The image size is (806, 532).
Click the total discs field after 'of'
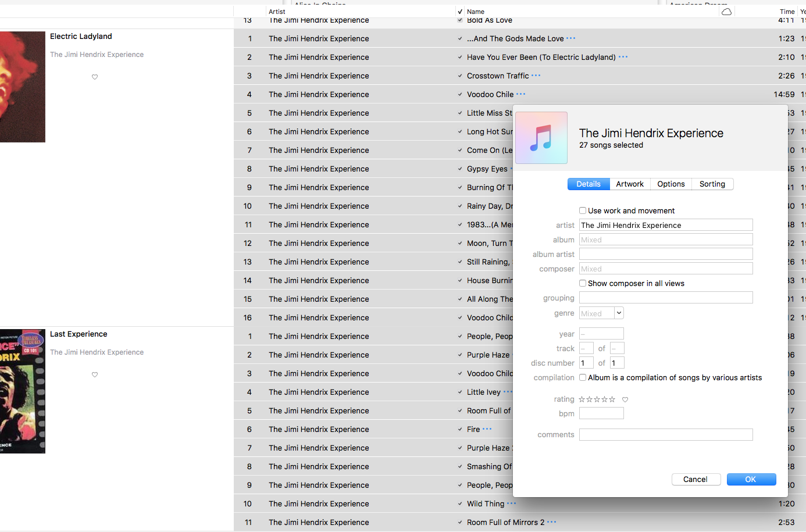617,363
